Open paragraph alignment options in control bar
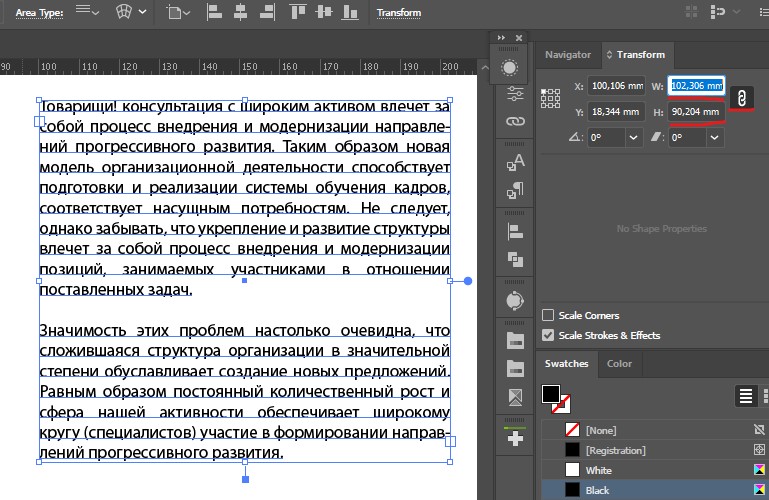The width and height of the screenshot is (769, 500). [x=87, y=11]
